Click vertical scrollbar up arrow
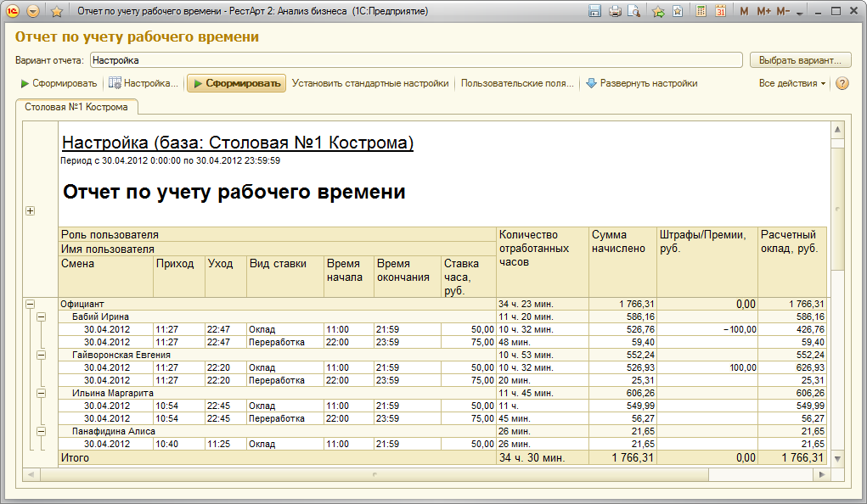867x504 pixels. coord(837,129)
